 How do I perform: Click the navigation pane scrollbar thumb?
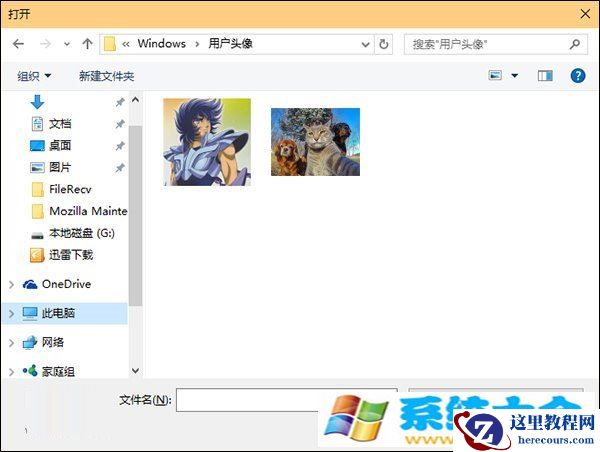[x=135, y=215]
